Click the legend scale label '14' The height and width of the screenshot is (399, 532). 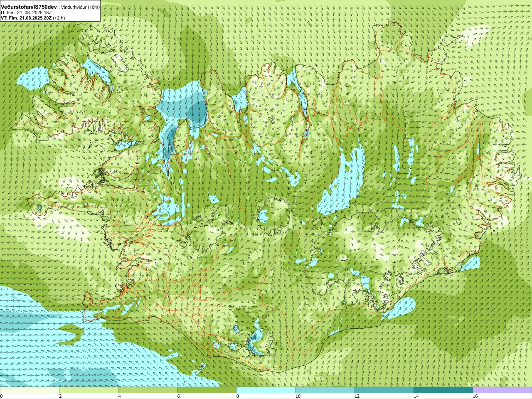416,396
